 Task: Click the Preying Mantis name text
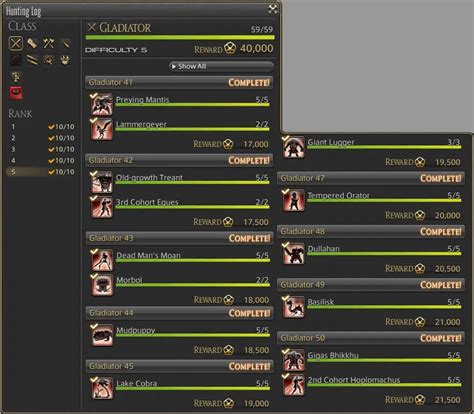tap(142, 99)
